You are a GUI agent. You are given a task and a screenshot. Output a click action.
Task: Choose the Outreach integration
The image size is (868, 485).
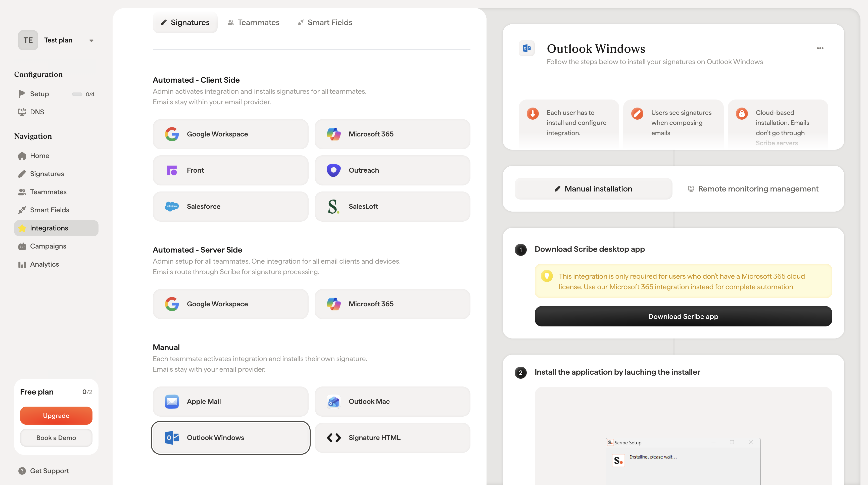click(392, 170)
